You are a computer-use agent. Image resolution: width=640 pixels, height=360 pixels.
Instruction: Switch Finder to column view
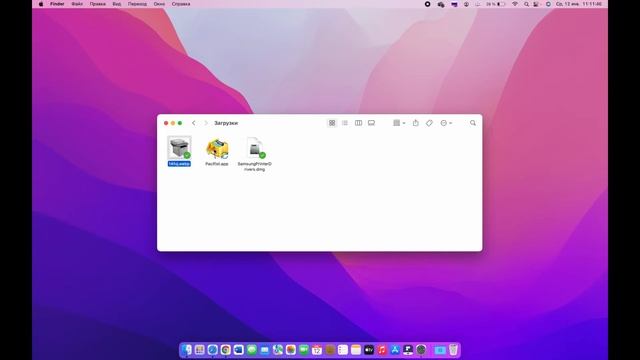(358, 123)
